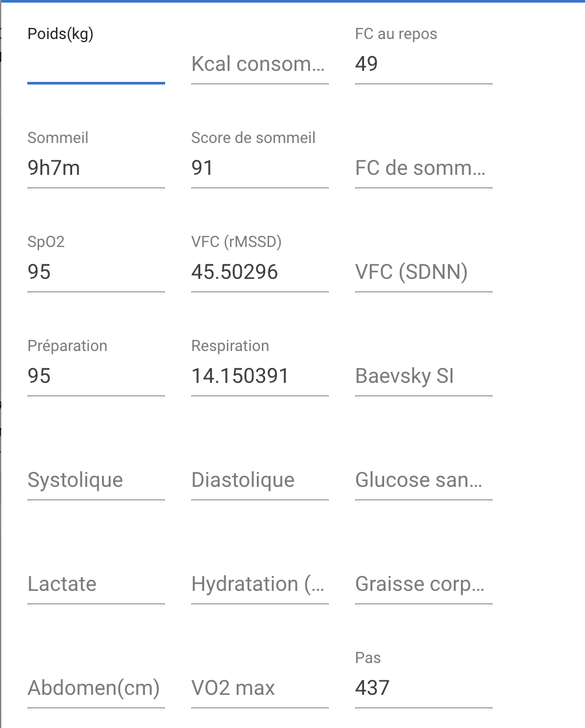Edit the Pas steps field showing 437
This screenshot has height=728, width=585.
(x=423, y=688)
